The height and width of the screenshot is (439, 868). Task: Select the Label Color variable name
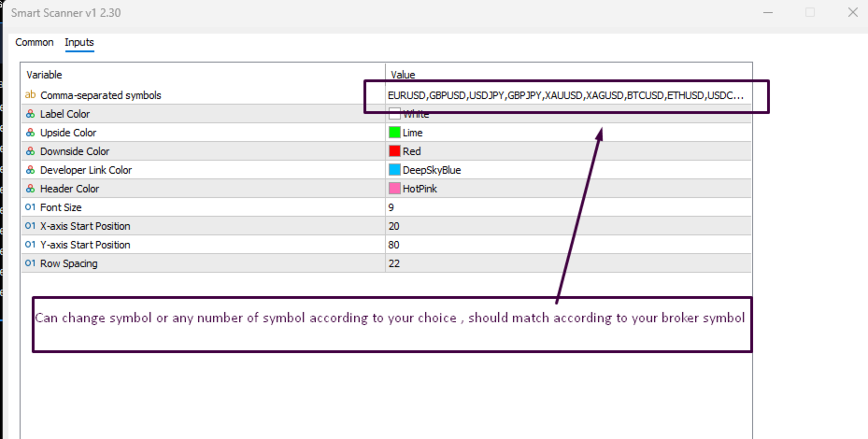(64, 114)
